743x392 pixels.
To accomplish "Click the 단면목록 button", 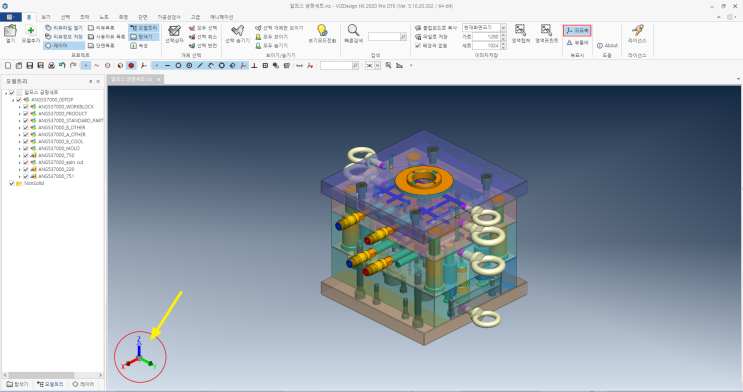I will point(101,46).
